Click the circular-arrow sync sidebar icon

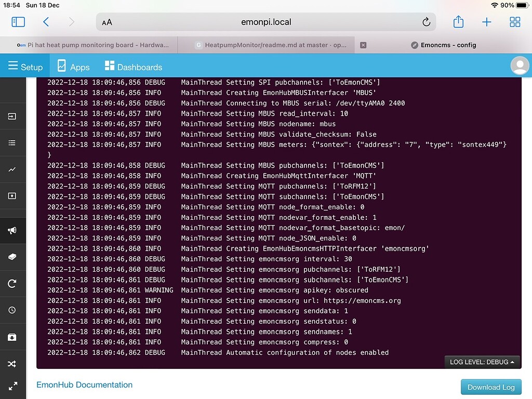pyautogui.click(x=12, y=284)
